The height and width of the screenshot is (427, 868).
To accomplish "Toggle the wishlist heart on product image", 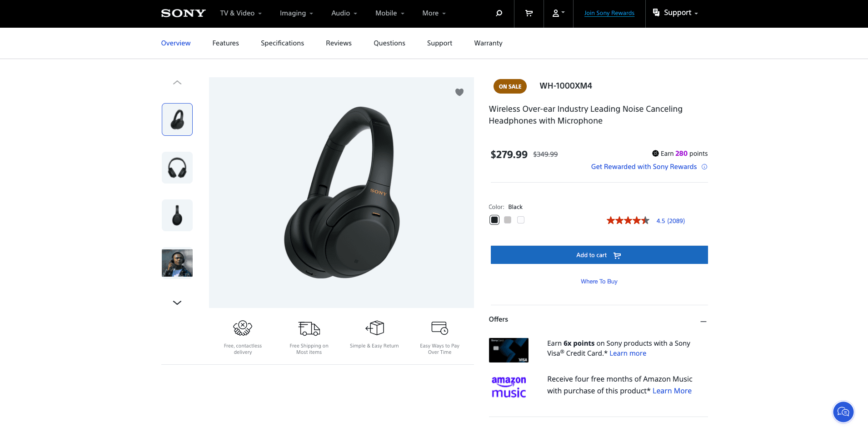I will pos(459,92).
